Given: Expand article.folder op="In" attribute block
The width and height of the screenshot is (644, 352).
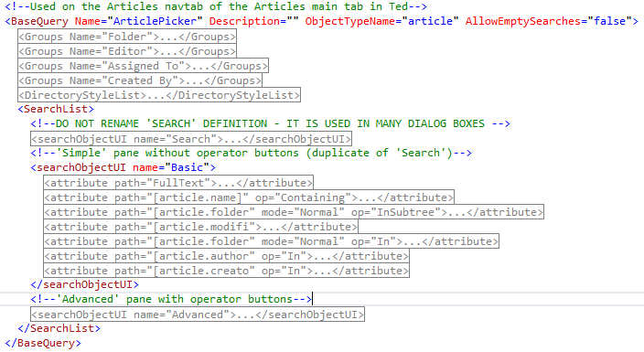Looking at the screenshot, I should [271, 241].
